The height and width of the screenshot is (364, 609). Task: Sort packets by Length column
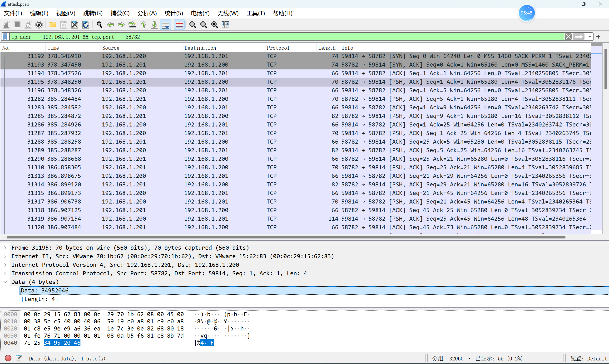tap(328, 48)
